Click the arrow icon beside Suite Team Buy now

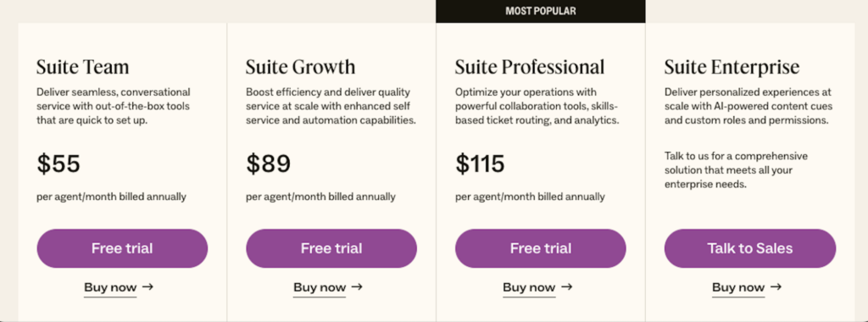pyautogui.click(x=147, y=286)
